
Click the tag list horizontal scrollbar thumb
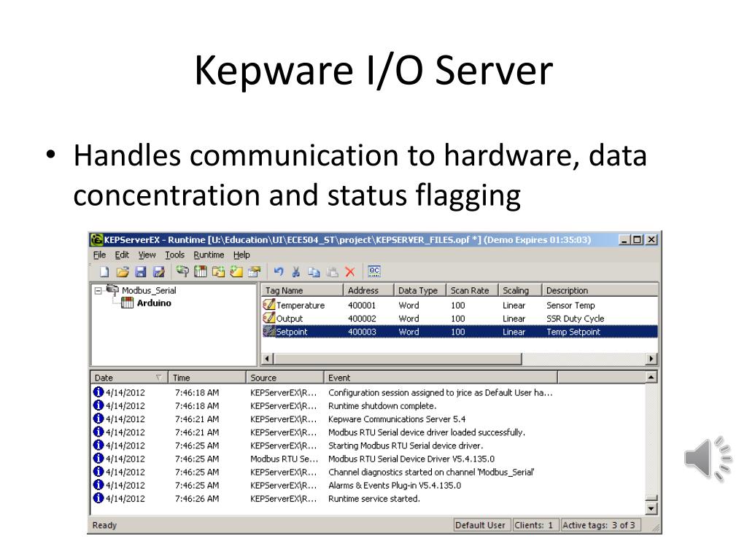click(398, 359)
